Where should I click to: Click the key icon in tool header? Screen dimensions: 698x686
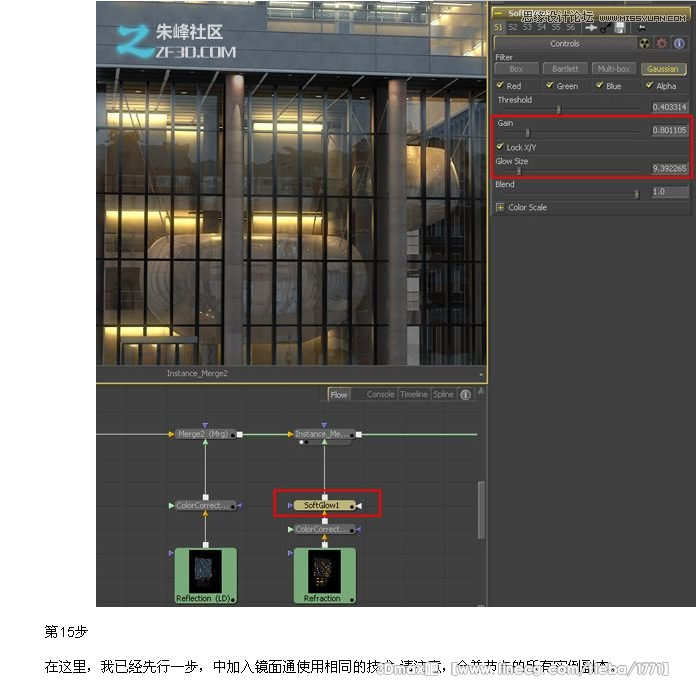pos(605,28)
